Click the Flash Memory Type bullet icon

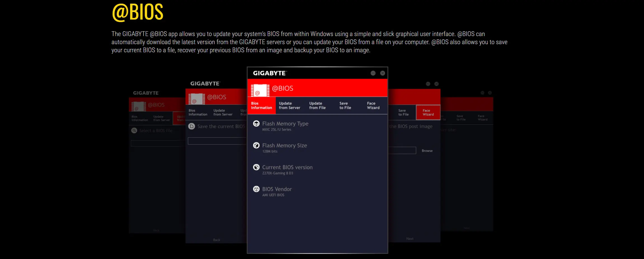click(256, 123)
